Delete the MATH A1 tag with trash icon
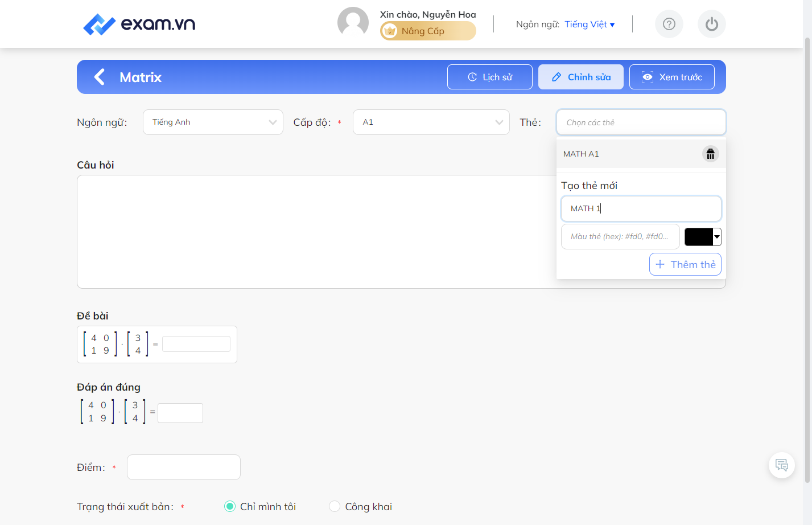 tap(711, 154)
